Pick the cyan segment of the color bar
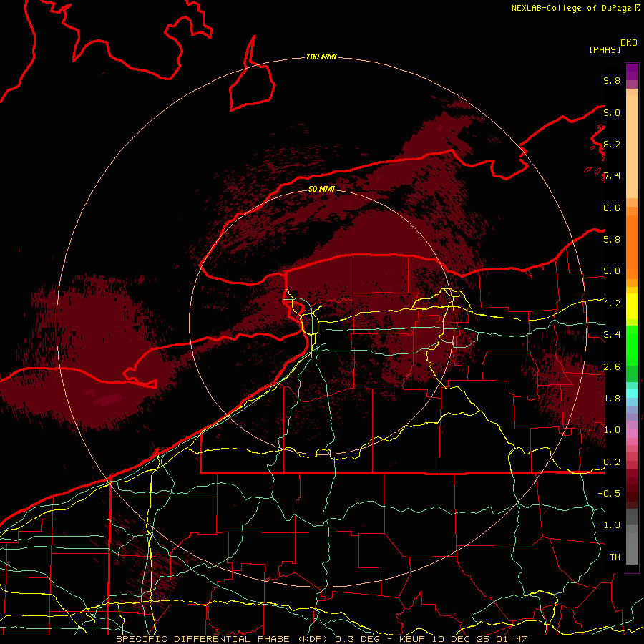The height and width of the screenshot is (644, 644). [632, 394]
